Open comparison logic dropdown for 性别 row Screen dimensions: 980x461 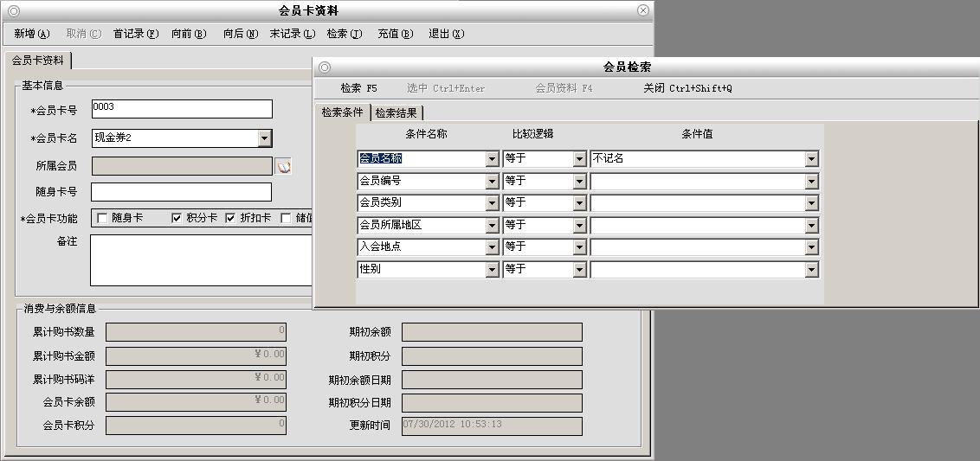[579, 270]
